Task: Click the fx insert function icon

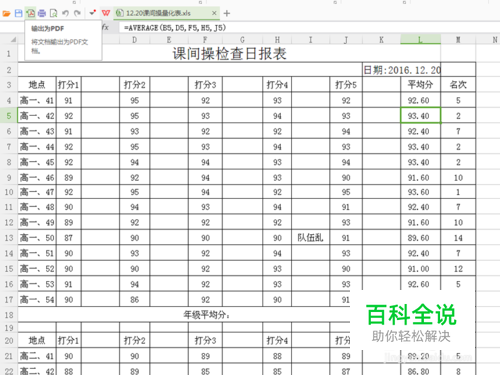Action: pos(105,27)
